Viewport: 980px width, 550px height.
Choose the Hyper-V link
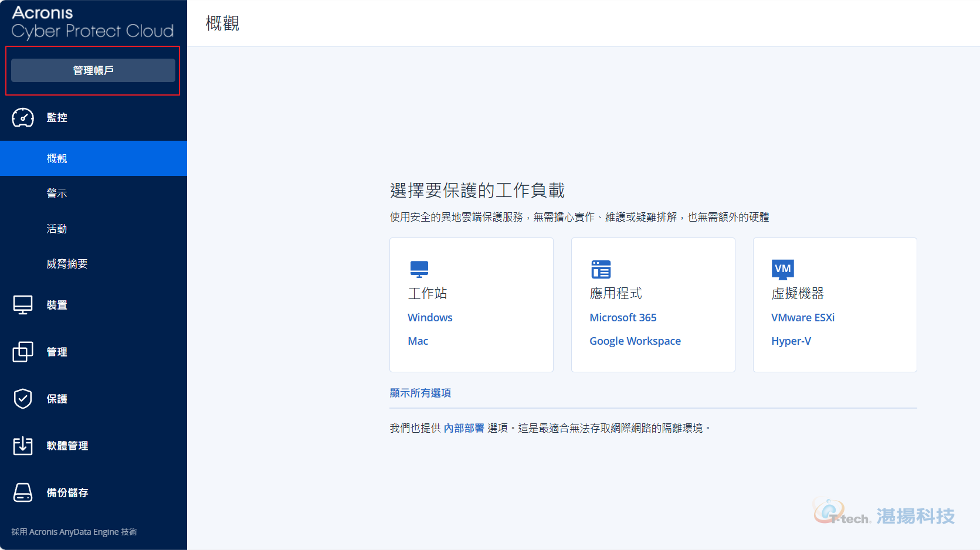pos(791,341)
